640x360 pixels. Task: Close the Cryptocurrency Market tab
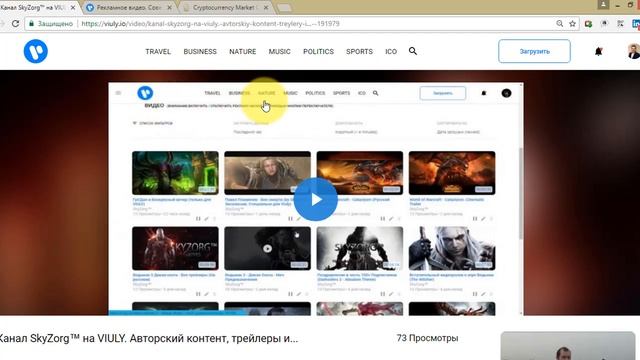point(266,8)
